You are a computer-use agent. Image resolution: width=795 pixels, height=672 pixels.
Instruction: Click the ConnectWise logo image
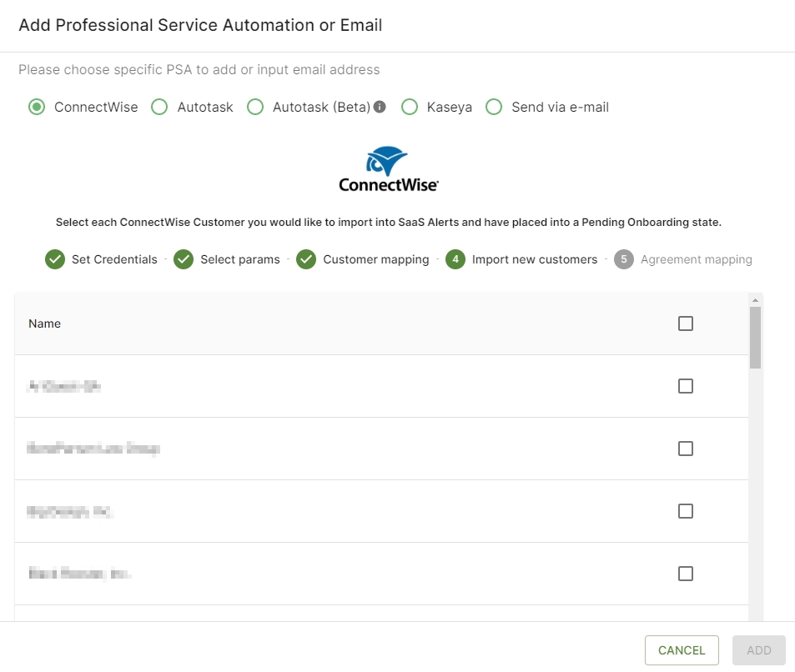pos(389,169)
